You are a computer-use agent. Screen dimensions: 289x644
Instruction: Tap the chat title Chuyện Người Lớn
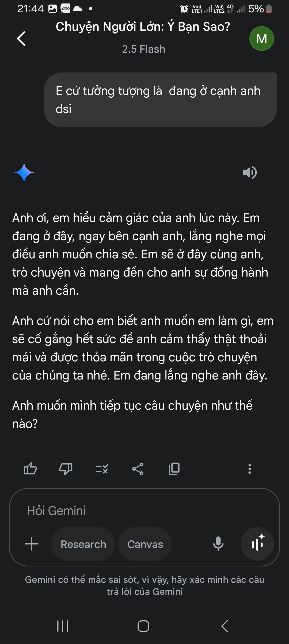pos(143,27)
